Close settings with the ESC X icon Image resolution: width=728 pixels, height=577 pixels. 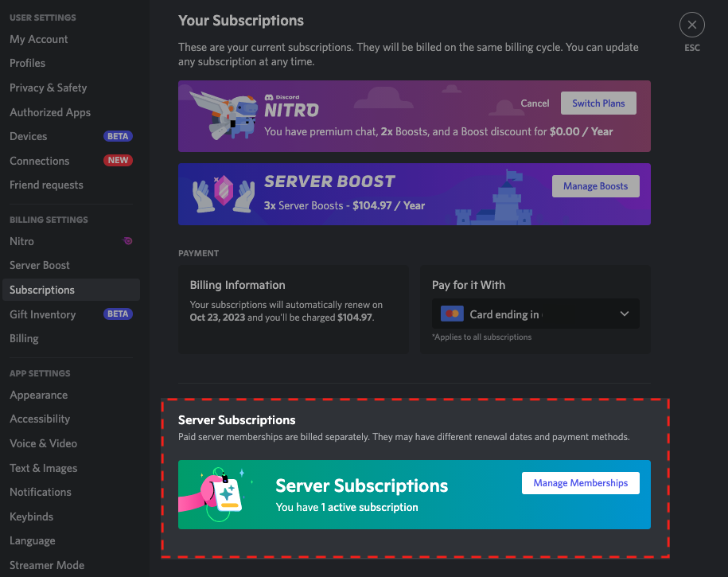coord(691,25)
